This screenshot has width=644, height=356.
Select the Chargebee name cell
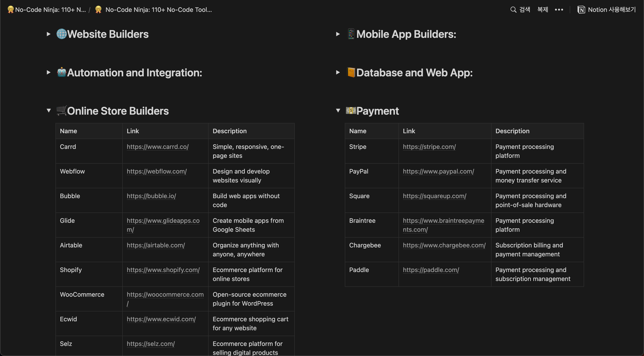(372, 250)
